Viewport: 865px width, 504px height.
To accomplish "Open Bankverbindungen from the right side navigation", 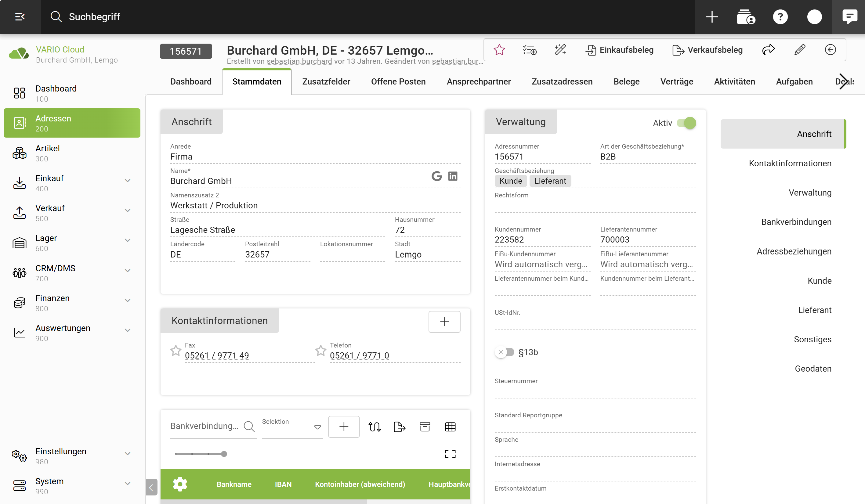I will (796, 221).
